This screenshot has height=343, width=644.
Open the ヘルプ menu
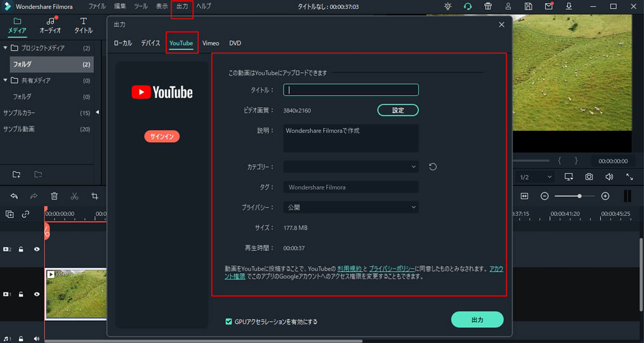[204, 6]
